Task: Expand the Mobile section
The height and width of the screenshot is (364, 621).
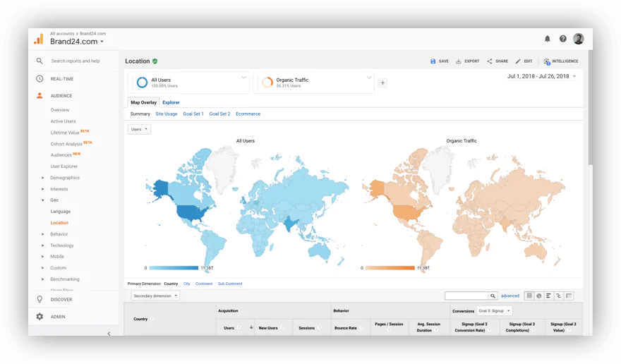Action: (43, 256)
